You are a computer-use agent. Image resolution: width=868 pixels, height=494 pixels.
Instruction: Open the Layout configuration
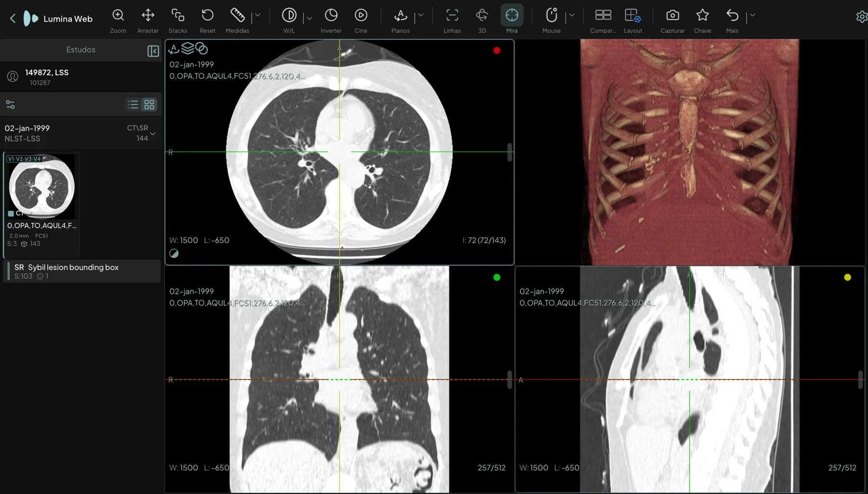click(x=633, y=15)
